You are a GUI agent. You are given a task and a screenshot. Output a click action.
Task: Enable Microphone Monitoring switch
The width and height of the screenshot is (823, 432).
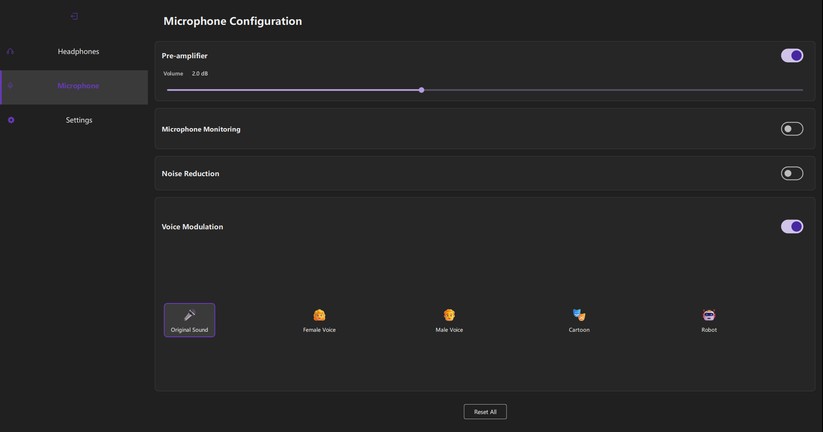[x=792, y=129]
